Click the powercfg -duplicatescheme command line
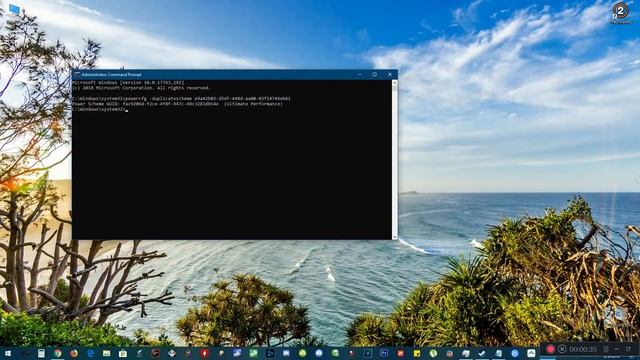Screen dimensions: 640x360 [182, 98]
